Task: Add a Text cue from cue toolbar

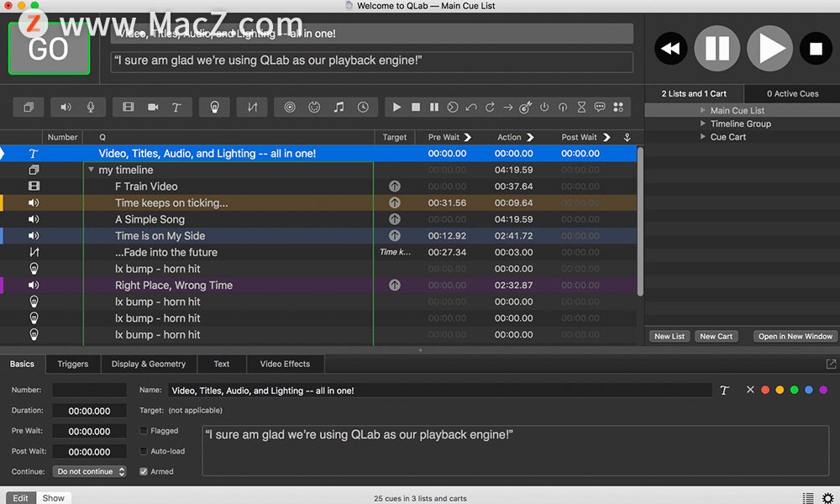Action: point(176,108)
